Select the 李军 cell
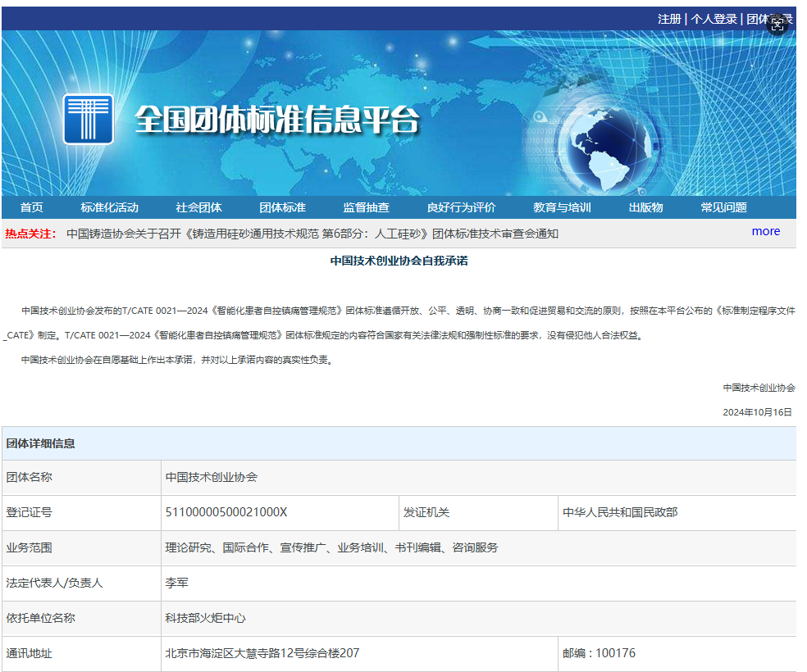Screen dimensions: 807x672 pos(479,583)
